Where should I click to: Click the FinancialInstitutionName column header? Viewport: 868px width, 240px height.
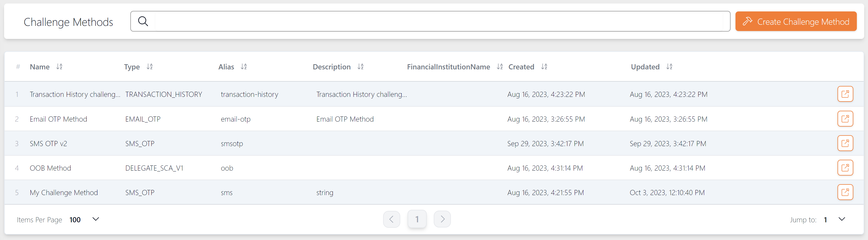pyautogui.click(x=448, y=67)
